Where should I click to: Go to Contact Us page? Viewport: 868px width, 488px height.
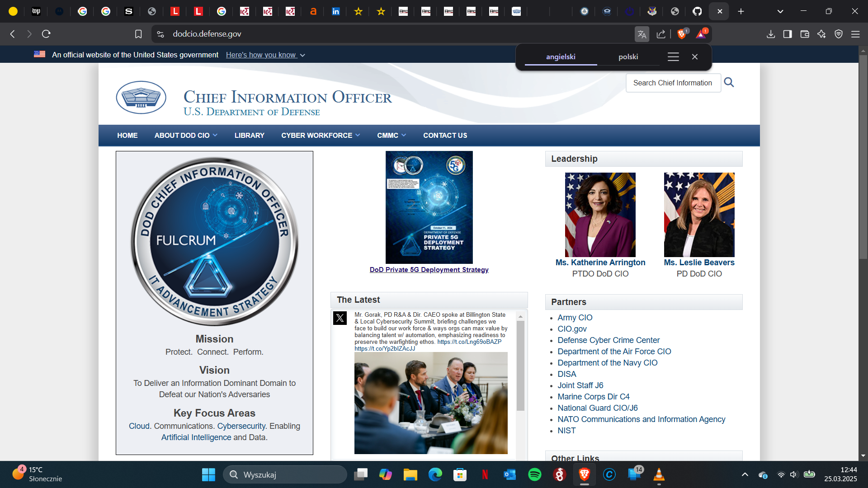tap(445, 135)
